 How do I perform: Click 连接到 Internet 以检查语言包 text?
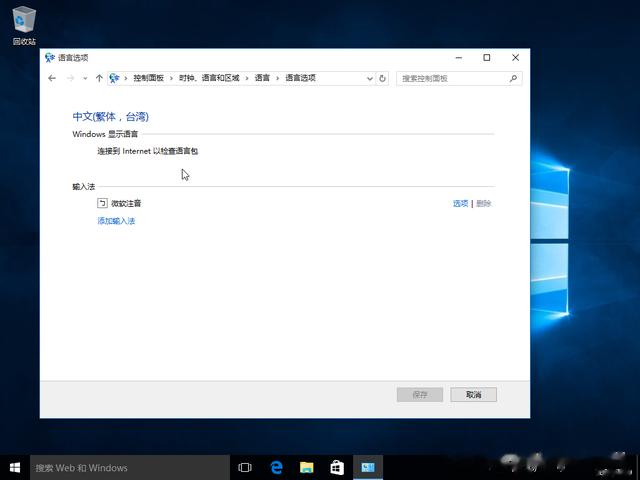pyautogui.click(x=148, y=151)
